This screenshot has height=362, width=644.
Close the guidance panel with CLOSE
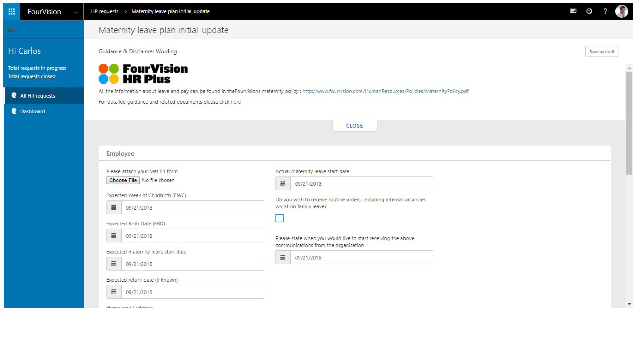354,126
